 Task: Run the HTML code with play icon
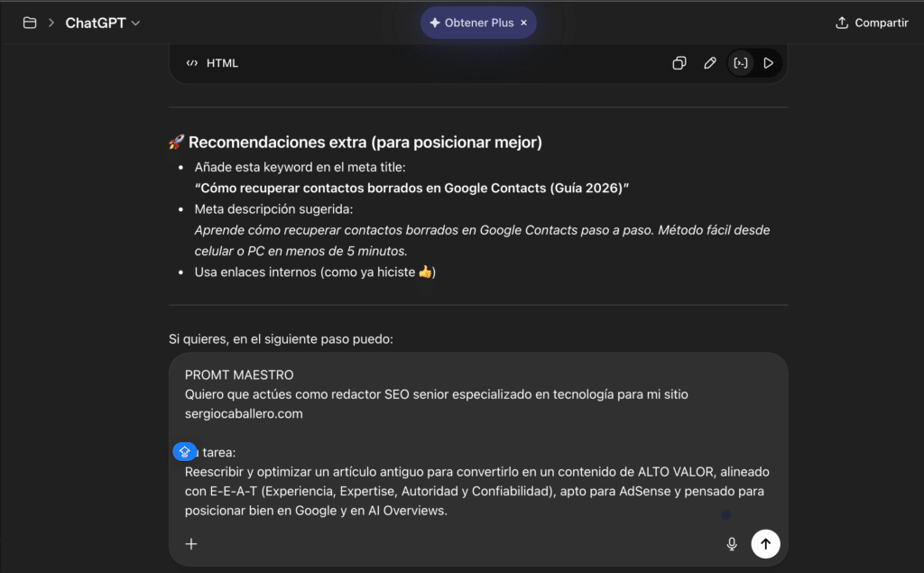(769, 63)
